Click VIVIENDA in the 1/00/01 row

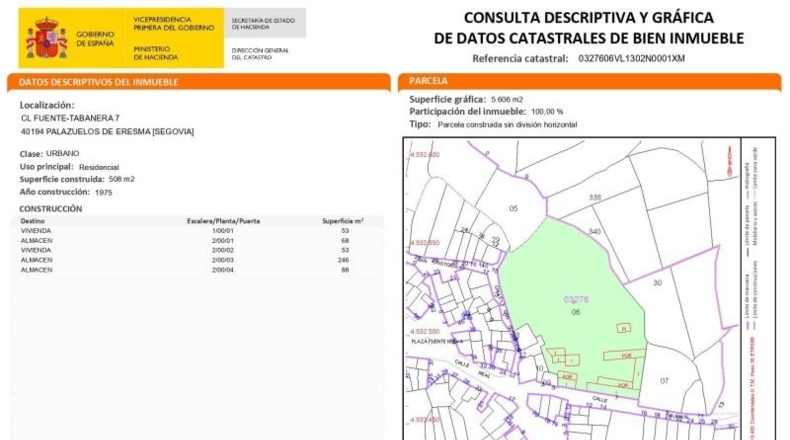click(36, 231)
